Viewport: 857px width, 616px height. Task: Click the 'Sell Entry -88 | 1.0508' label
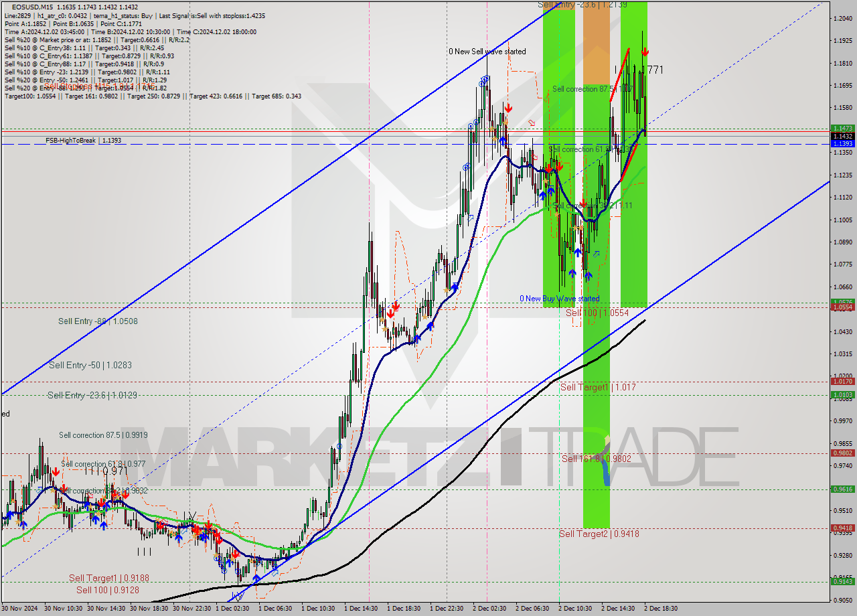(98, 321)
